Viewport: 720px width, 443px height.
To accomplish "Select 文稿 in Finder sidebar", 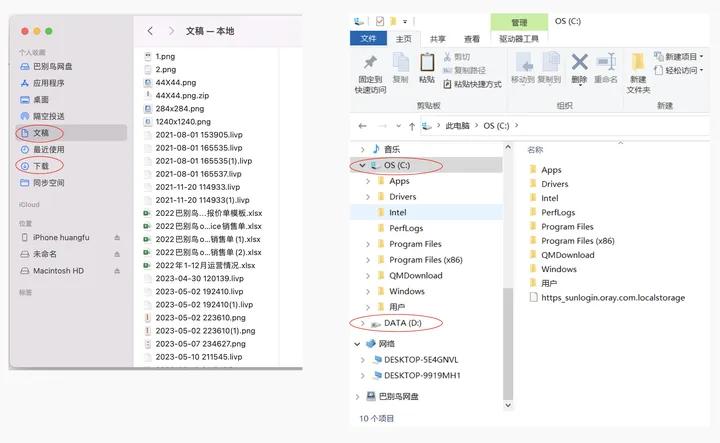I will point(71,133).
